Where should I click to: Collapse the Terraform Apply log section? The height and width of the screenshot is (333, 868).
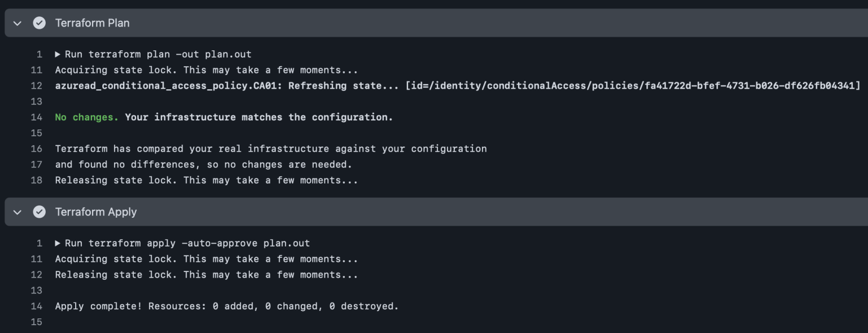click(16, 212)
